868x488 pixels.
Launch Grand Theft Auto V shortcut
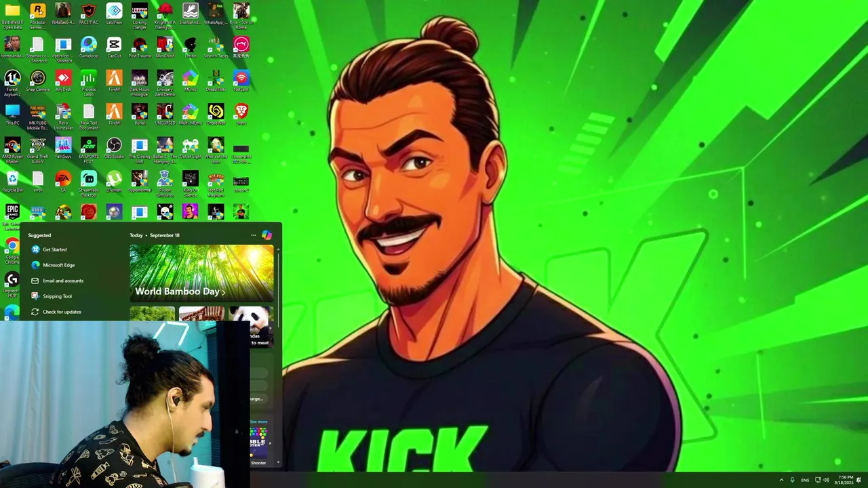point(38,150)
